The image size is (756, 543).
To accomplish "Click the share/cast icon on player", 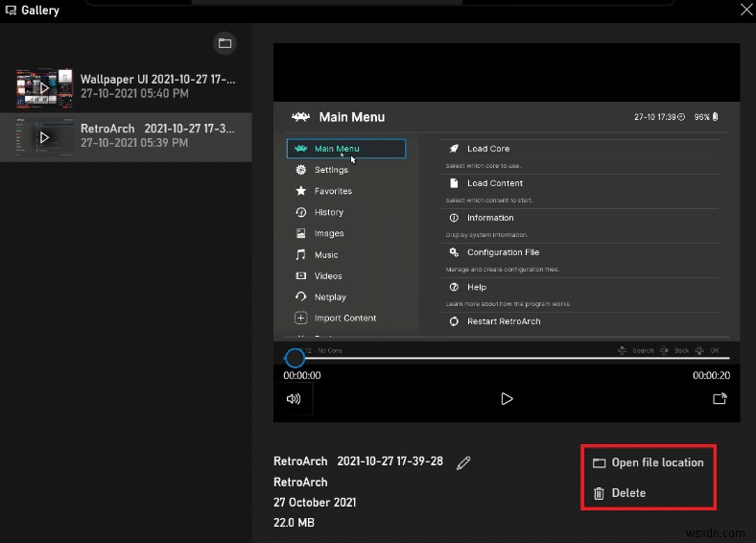I will click(720, 399).
